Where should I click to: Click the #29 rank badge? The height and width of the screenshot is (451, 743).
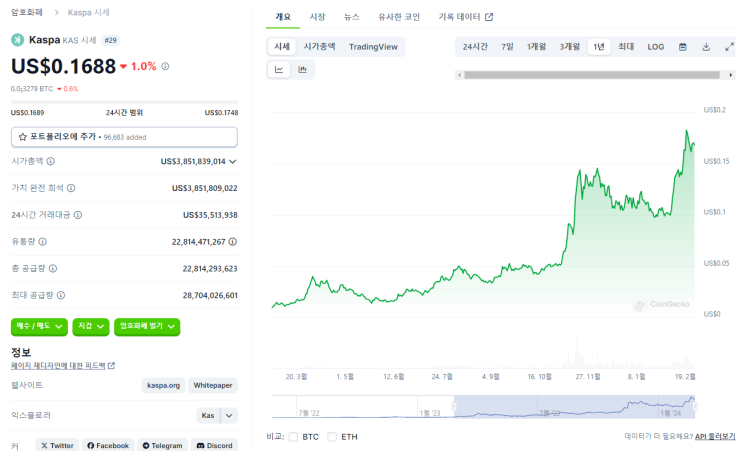click(x=110, y=40)
